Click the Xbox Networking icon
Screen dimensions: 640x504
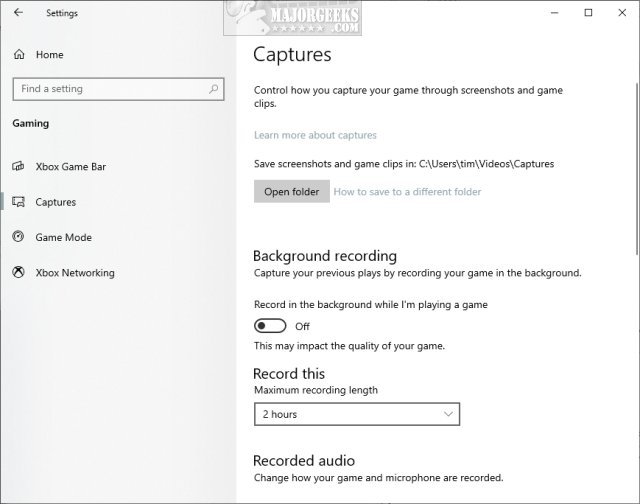click(19, 272)
